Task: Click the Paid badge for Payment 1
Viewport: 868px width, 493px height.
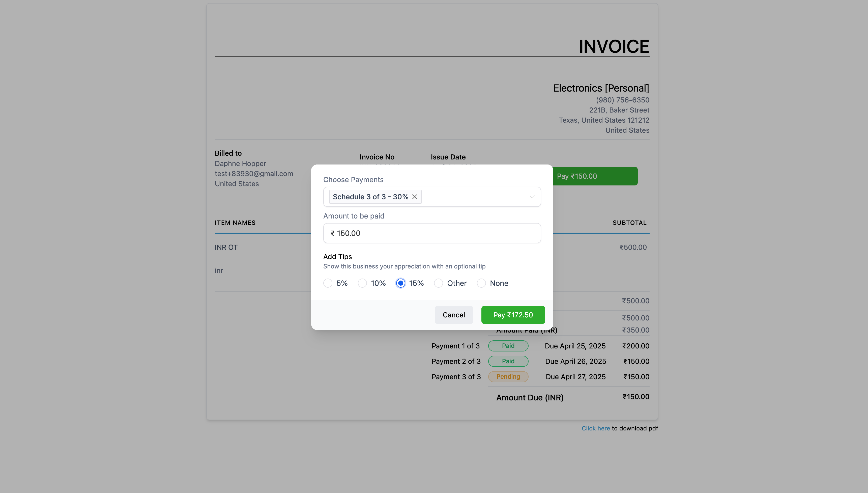Action: (x=508, y=346)
